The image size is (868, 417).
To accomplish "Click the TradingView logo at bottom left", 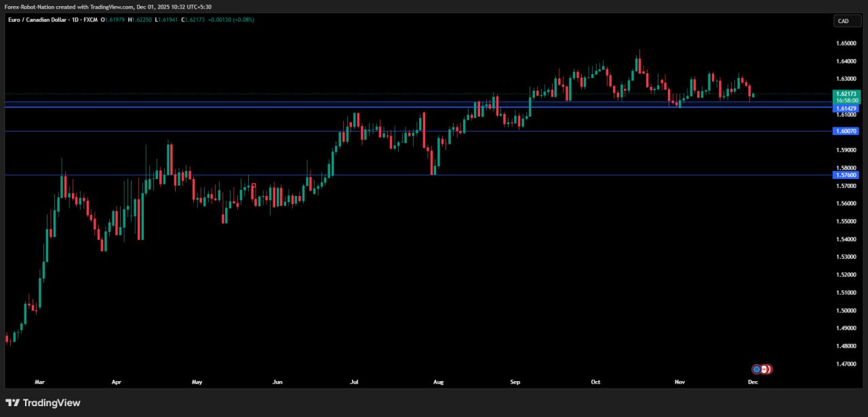I will pyautogui.click(x=43, y=403).
